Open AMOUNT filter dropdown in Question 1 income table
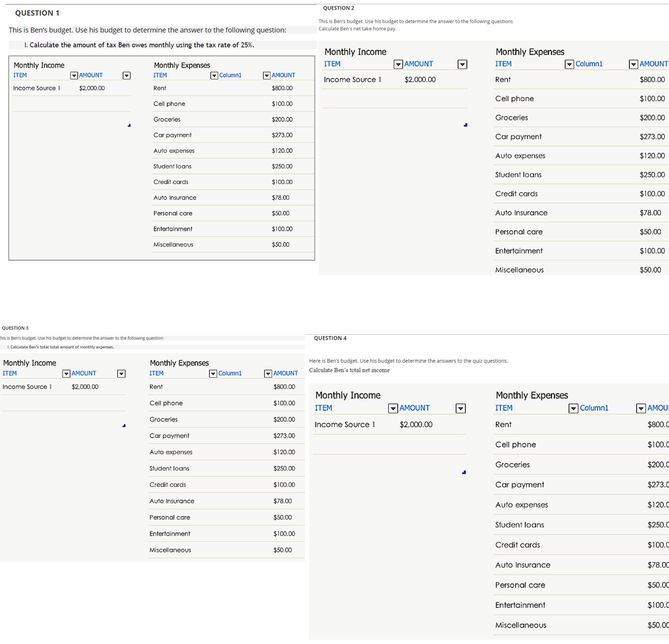 [126, 76]
